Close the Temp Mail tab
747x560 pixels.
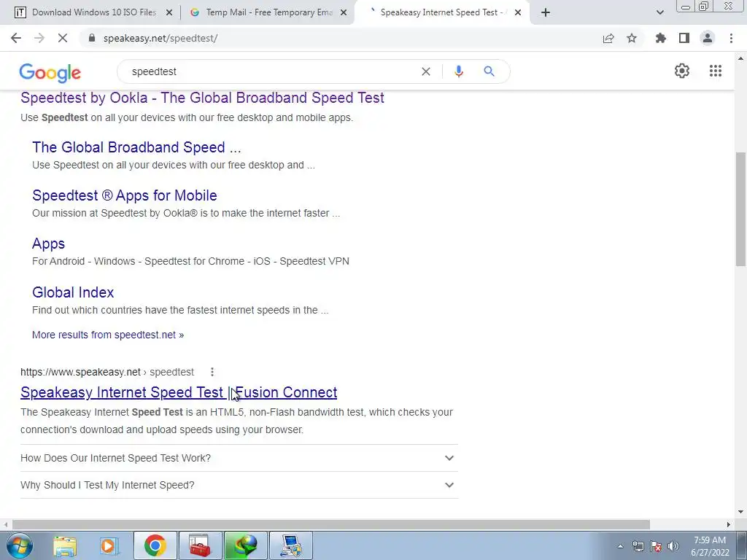click(x=344, y=12)
